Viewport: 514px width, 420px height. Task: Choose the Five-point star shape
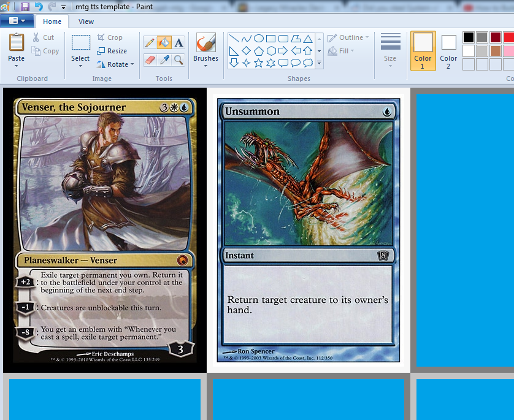[259, 63]
